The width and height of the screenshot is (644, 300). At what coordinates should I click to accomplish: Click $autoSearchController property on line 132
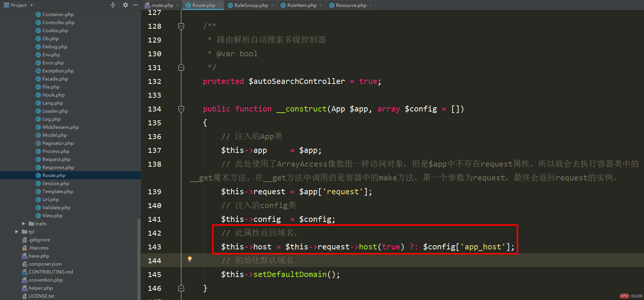pos(297,81)
